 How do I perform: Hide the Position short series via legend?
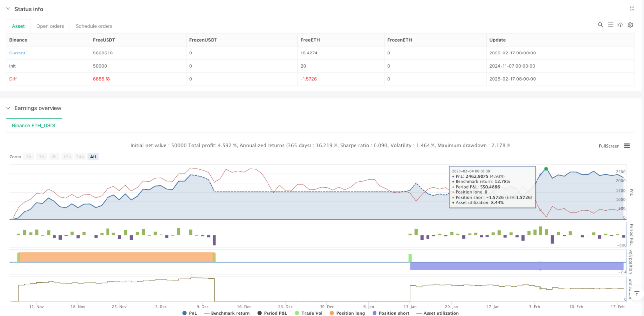point(390,313)
